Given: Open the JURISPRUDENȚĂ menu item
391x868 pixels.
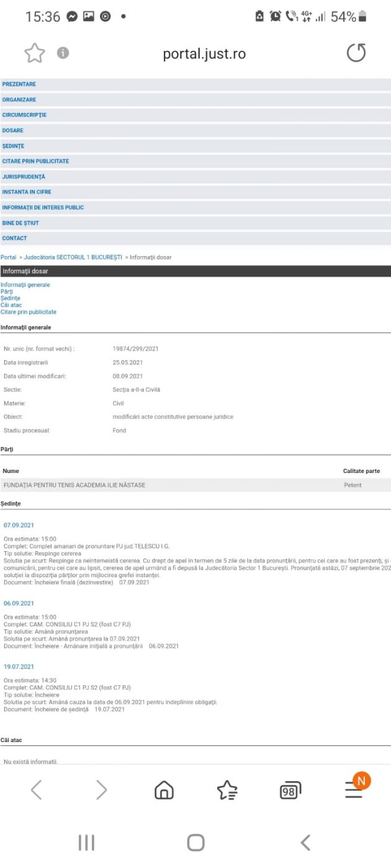Looking at the screenshot, I should (x=24, y=177).
